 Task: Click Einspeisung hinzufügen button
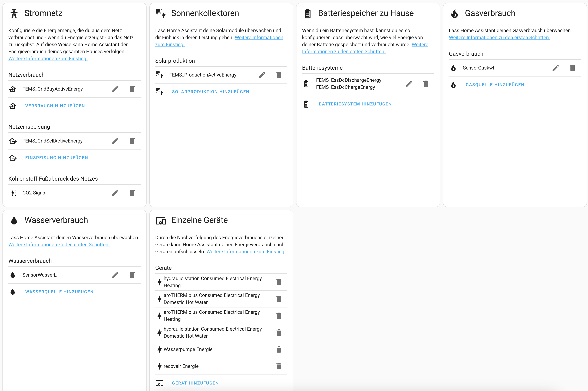coord(56,158)
